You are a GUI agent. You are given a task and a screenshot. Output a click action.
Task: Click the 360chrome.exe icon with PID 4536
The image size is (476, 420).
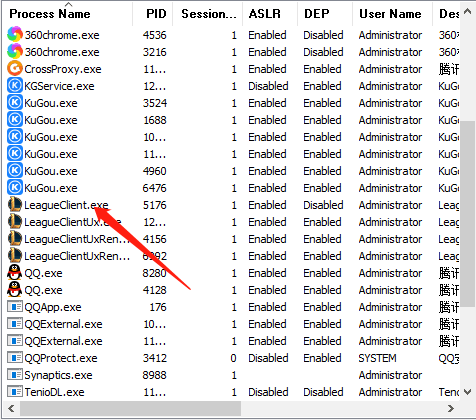pyautogui.click(x=15, y=35)
